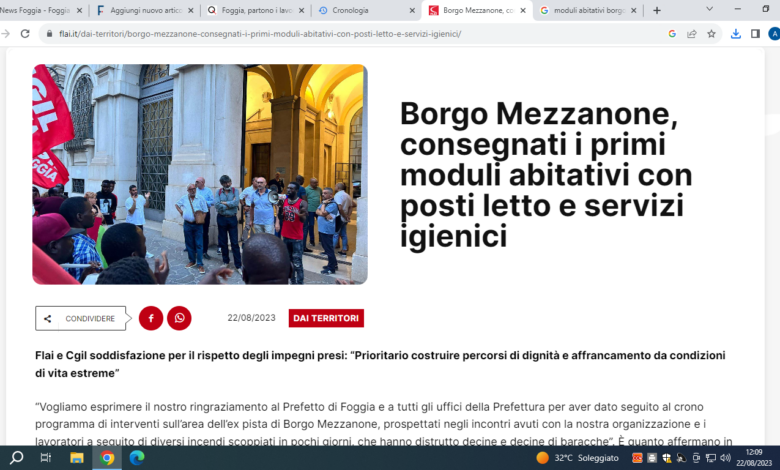The height and width of the screenshot is (470, 780).
Task: Open the Google lens icon in the address bar
Action: (x=672, y=34)
